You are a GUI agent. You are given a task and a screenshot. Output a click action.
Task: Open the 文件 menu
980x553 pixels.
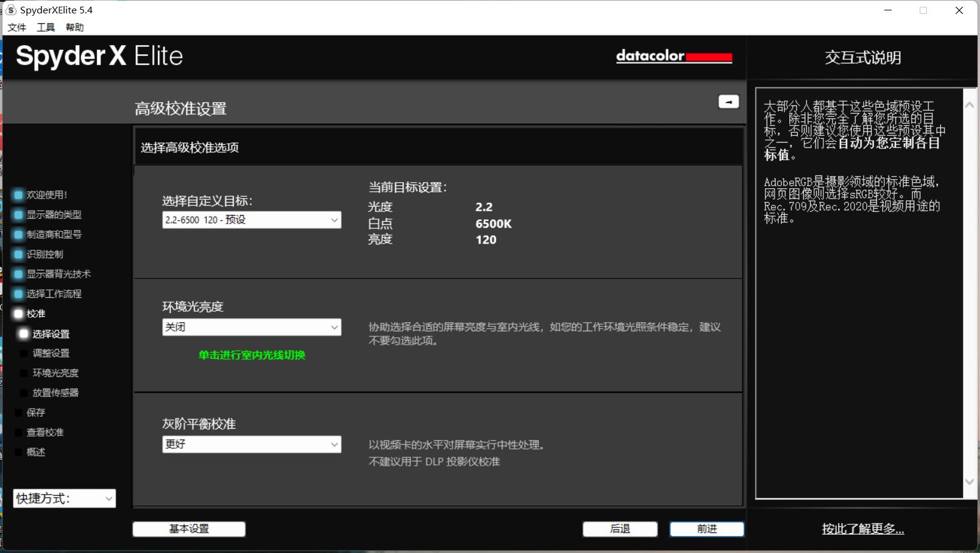tap(16, 27)
